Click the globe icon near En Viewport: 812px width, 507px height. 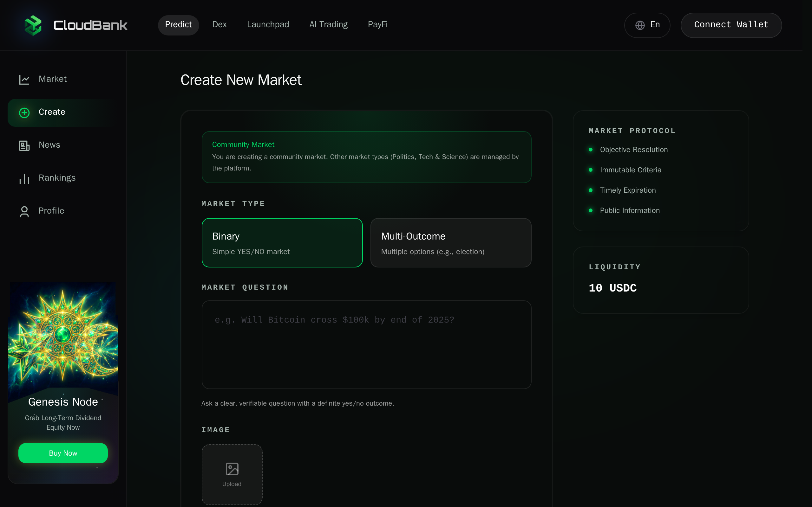click(x=640, y=25)
